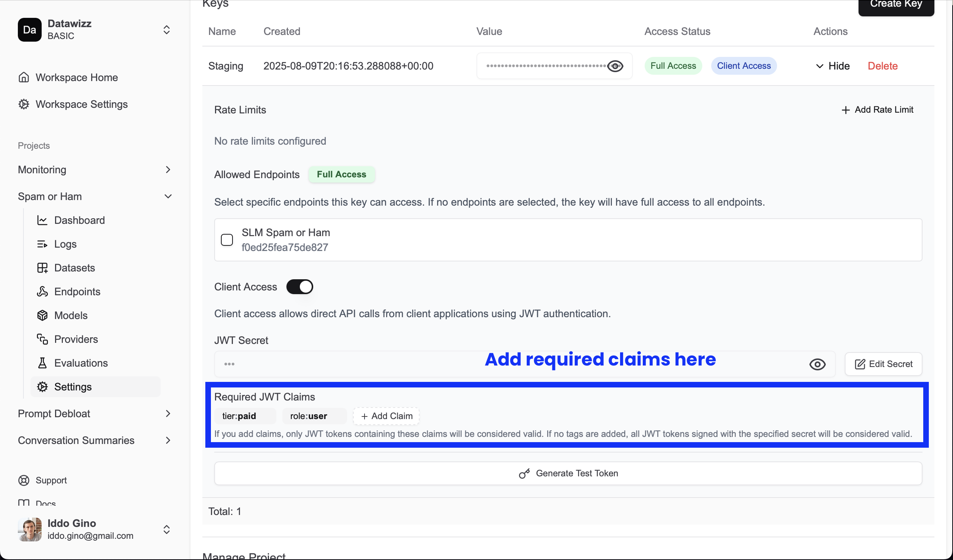Expand the Monitoring section
Screen dimensions: 953x560
pos(168,170)
